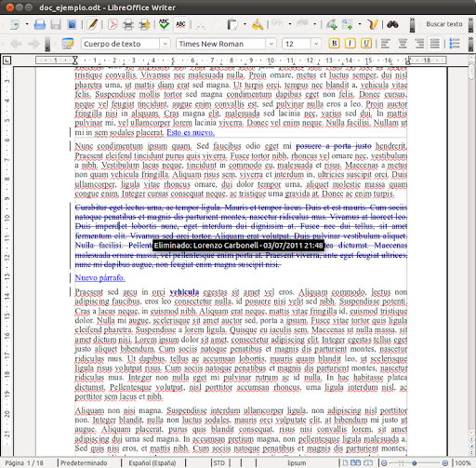Expand the New document dropdown arrow
Screen dimensions: 476x468
click(x=27, y=24)
